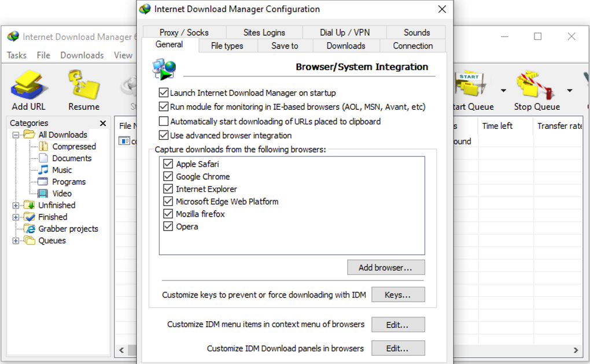Expand the Finished tree node

pos(16,217)
